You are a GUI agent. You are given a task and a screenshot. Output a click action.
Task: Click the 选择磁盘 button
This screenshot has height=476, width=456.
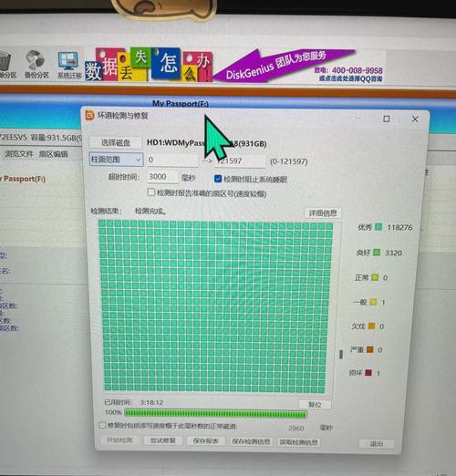point(116,142)
